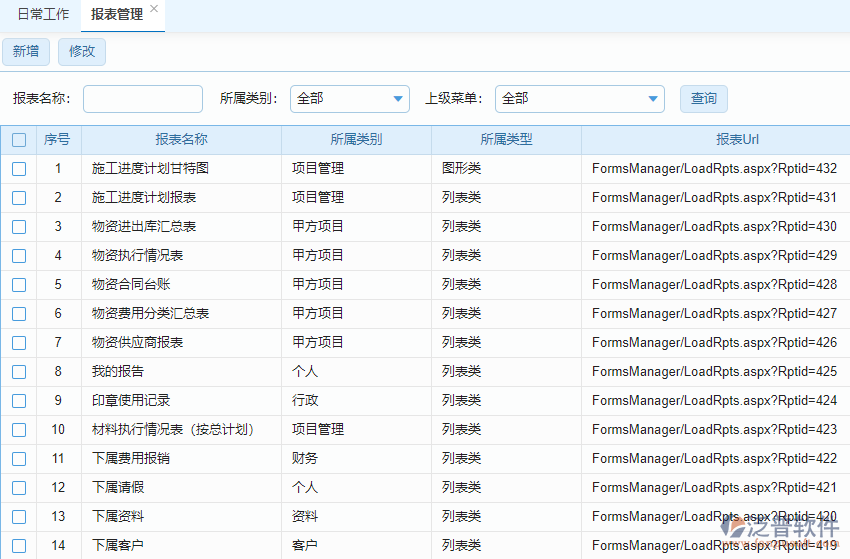Viewport: 850px width, 559px height.
Task: Select the 报表管理 tab
Action: tap(116, 15)
